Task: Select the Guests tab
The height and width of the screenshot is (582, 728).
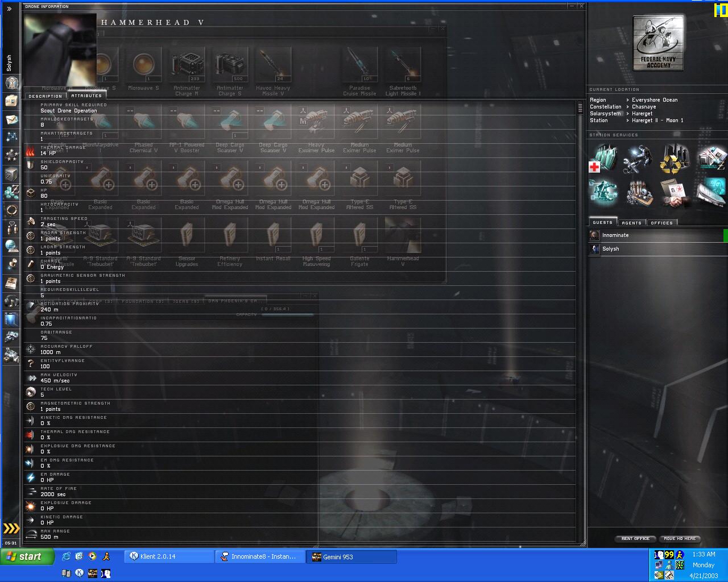Action: [x=603, y=222]
